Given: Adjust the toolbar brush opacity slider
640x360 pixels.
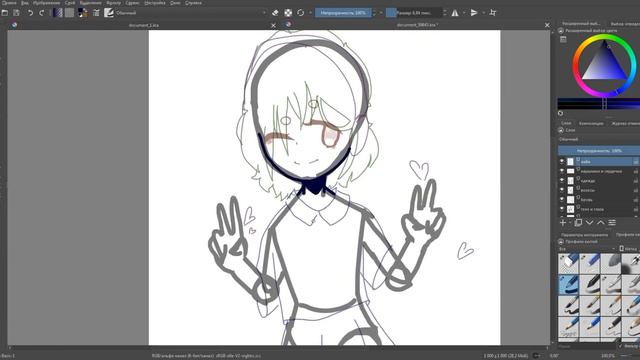Looking at the screenshot, I should 343,13.
